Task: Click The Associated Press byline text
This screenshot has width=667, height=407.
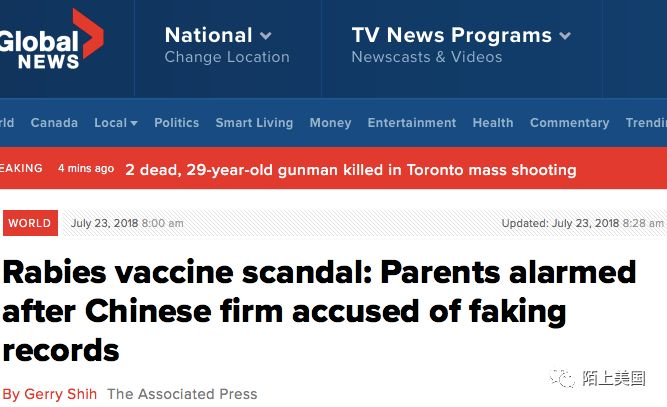Action: (x=182, y=394)
